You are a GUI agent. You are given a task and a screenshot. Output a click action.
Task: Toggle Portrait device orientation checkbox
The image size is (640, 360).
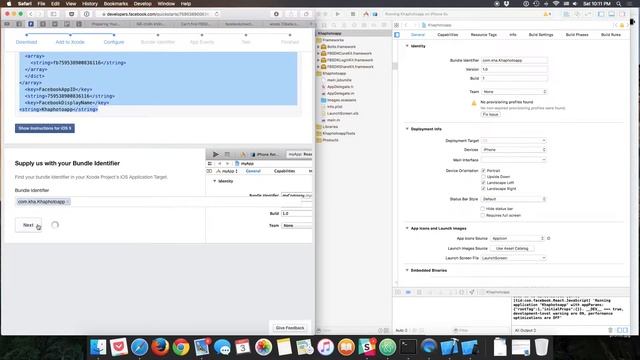(x=483, y=171)
